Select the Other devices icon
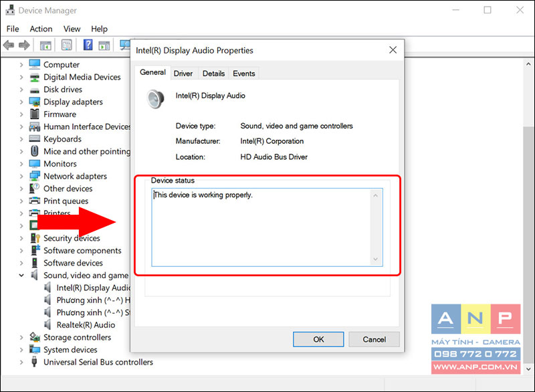535x392 pixels. (35, 189)
